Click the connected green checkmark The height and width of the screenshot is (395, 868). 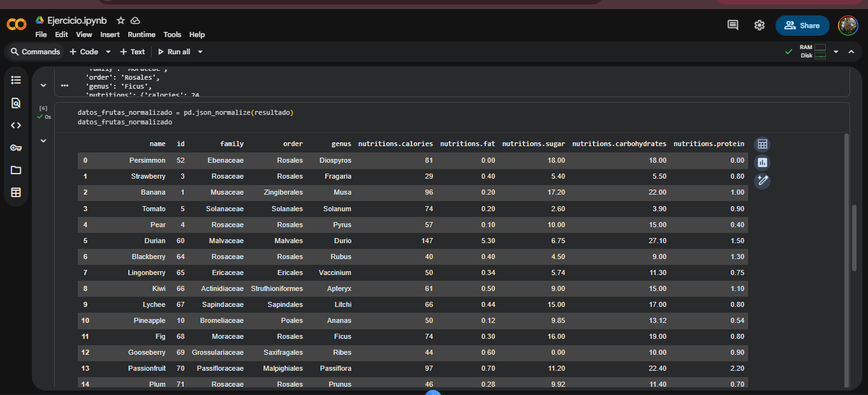coord(789,52)
